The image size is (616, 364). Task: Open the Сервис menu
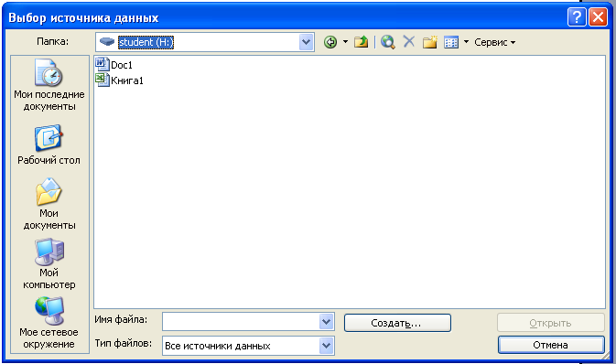494,42
